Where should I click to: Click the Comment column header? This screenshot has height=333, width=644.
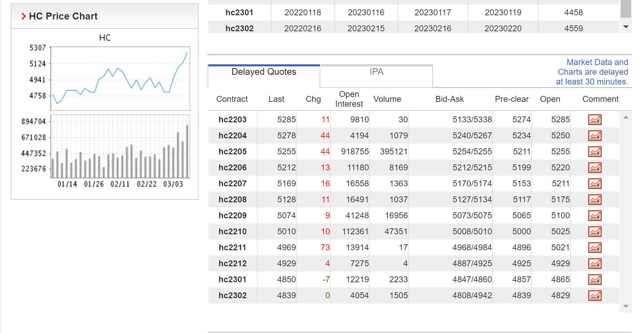601,99
